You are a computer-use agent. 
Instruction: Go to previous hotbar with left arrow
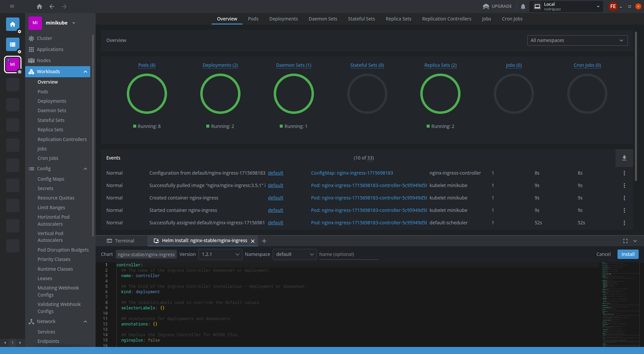(5, 343)
